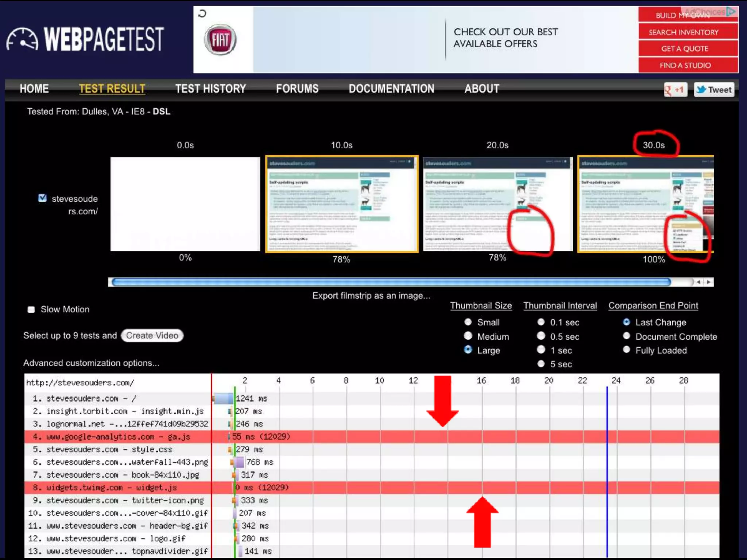This screenshot has width=747, height=560.
Task: Open the 10.0s filmstrip thumbnail
Action: [x=341, y=204]
